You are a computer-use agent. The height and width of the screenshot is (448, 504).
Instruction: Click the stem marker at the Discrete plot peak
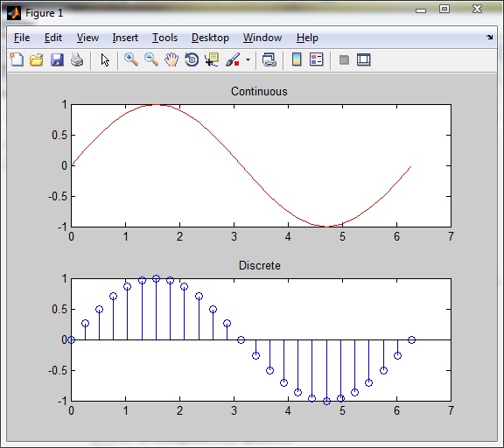click(157, 278)
